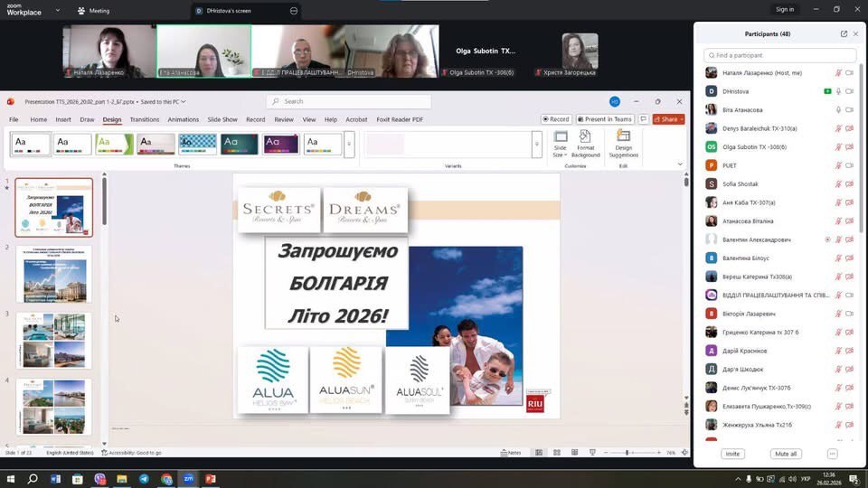Screen dimensions: 868x488
Task: Open the Notes pane in status bar
Action: [511, 453]
